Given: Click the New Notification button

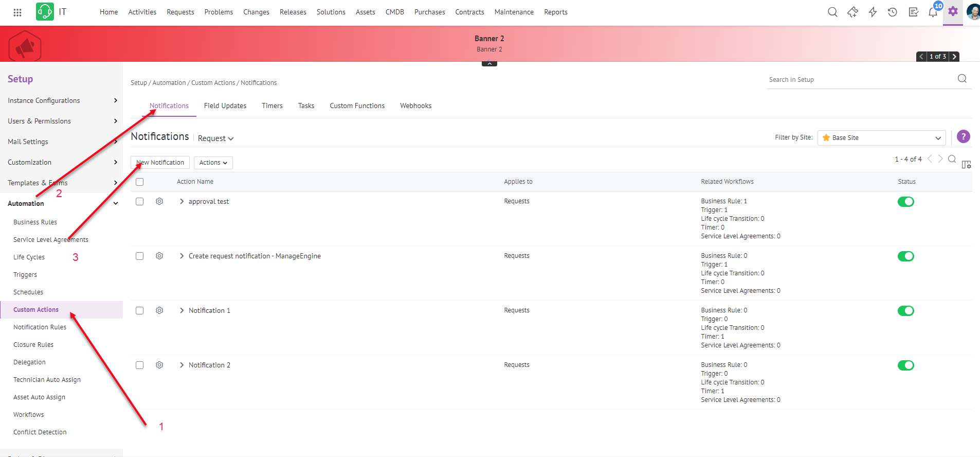Looking at the screenshot, I should tap(160, 163).
